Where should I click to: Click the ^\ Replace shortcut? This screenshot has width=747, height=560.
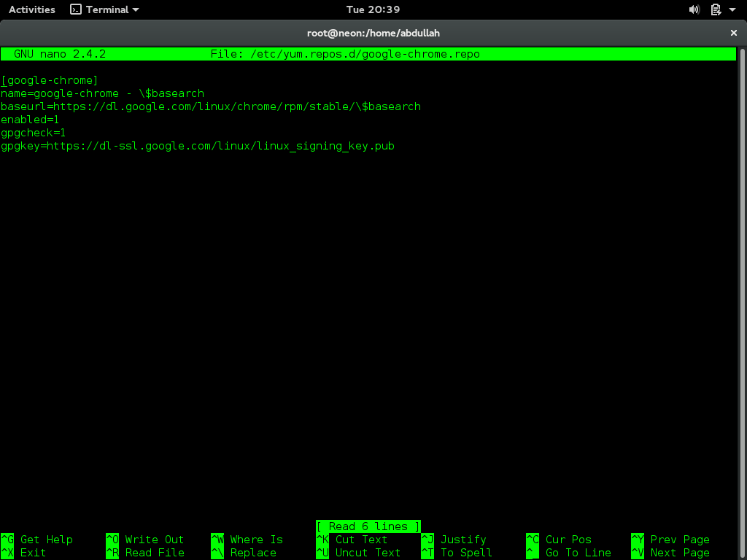244,553
